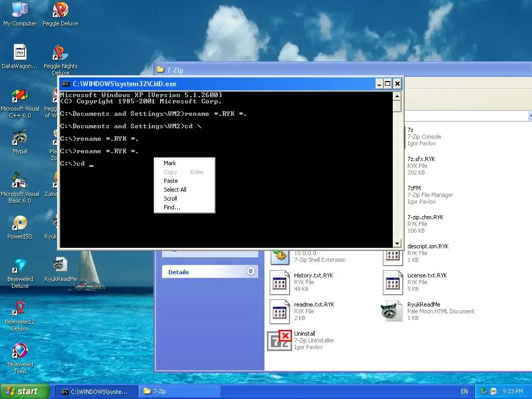This screenshot has height=399, width=532.
Task: Choose Paste from the CMD context menu
Action: [170, 181]
